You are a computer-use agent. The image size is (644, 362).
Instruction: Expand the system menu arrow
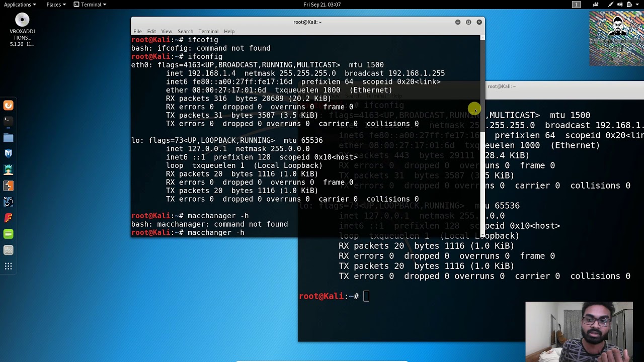[x=638, y=5]
